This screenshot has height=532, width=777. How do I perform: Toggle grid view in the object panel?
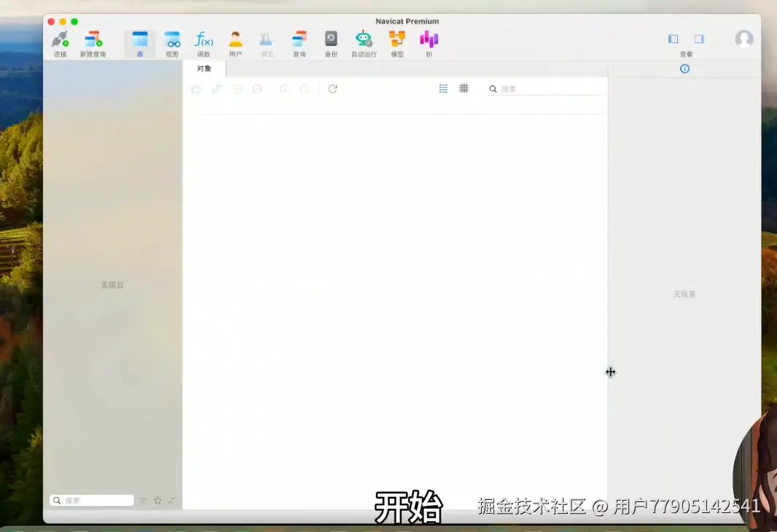(x=464, y=88)
